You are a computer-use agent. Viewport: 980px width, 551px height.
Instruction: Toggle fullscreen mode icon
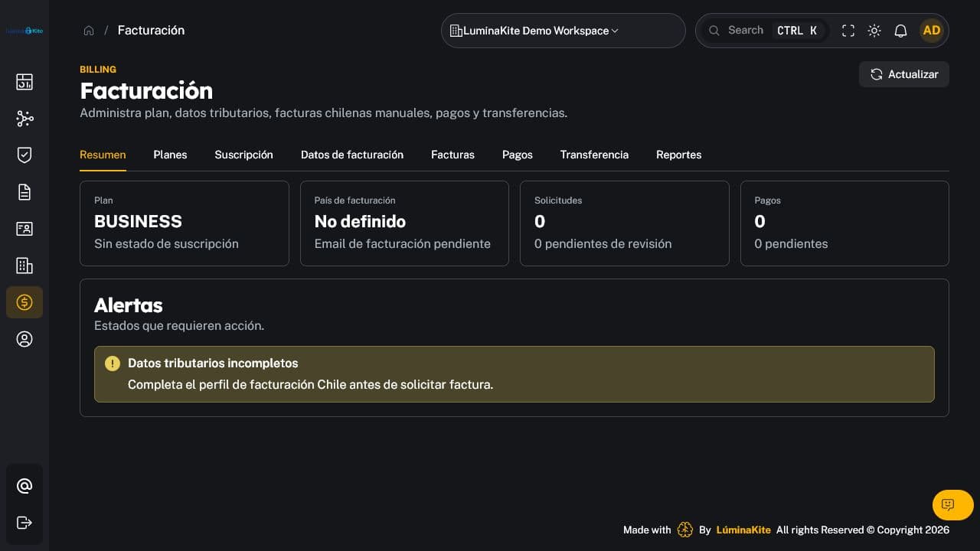click(848, 31)
